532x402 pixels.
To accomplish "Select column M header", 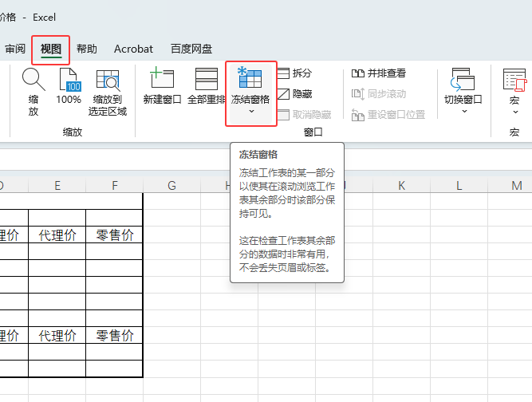I will point(510,186).
